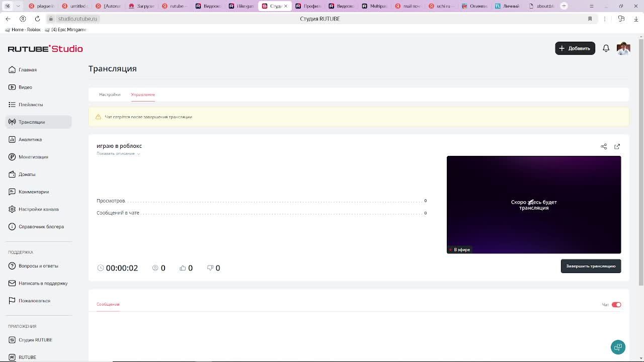Switch to the Управление tab
Screen dimensions: 644x362
tap(143, 95)
